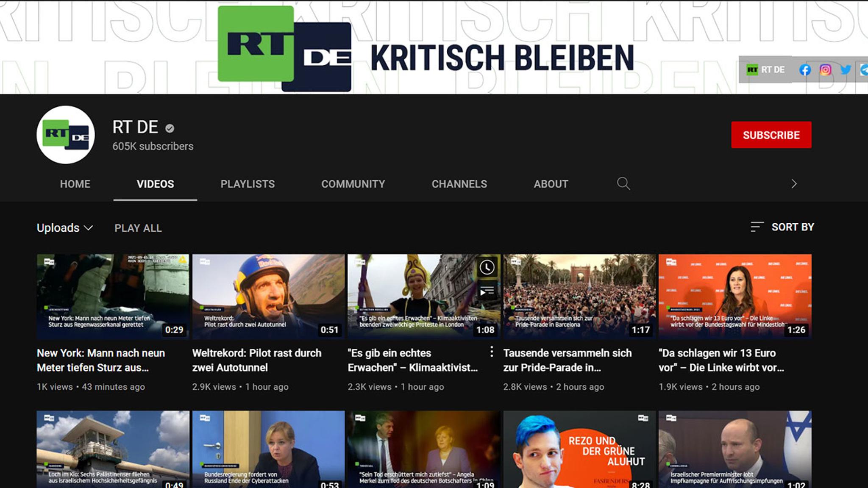Click the verified badge next to RT DE
The image size is (868, 488).
170,128
